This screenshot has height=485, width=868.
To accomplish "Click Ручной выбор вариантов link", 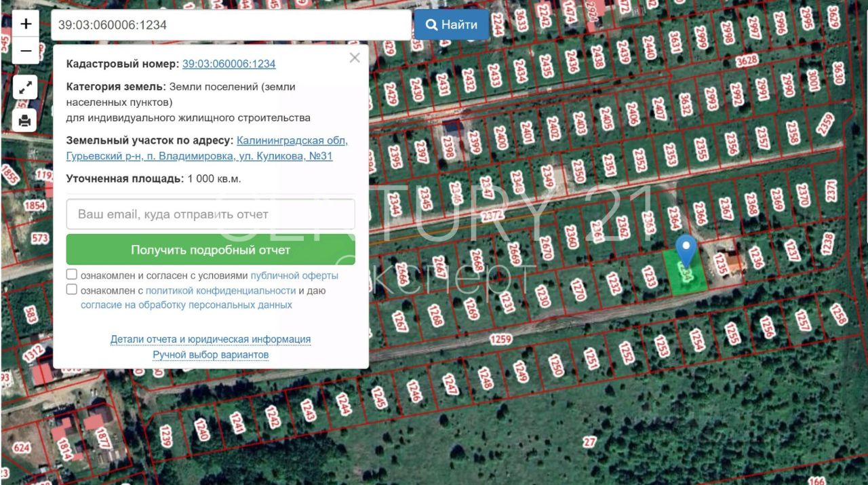I will (211, 355).
